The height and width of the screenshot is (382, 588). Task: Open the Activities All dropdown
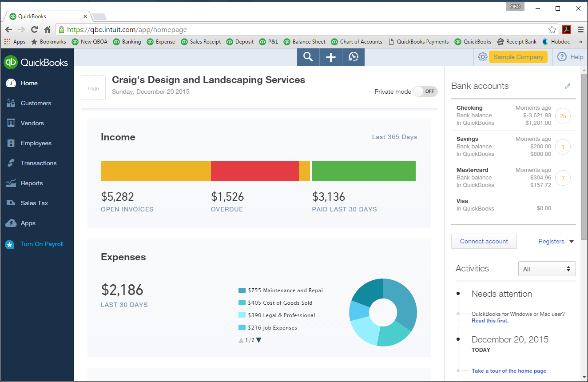click(x=547, y=269)
